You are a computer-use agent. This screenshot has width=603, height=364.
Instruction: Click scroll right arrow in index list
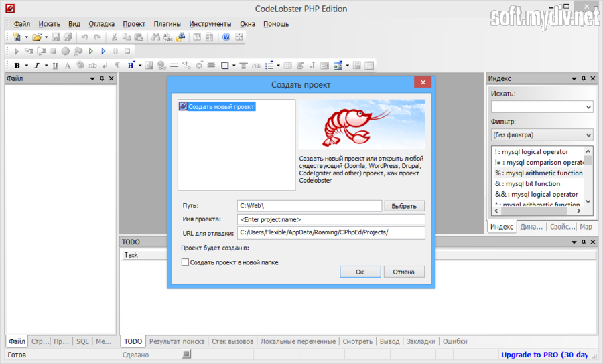coord(578,211)
